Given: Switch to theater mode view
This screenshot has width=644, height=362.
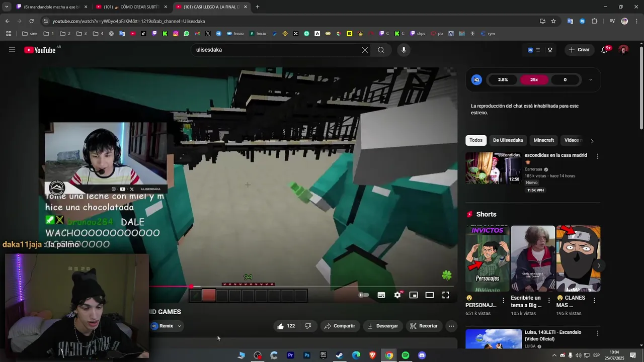Looking at the screenshot, I should 430,295.
